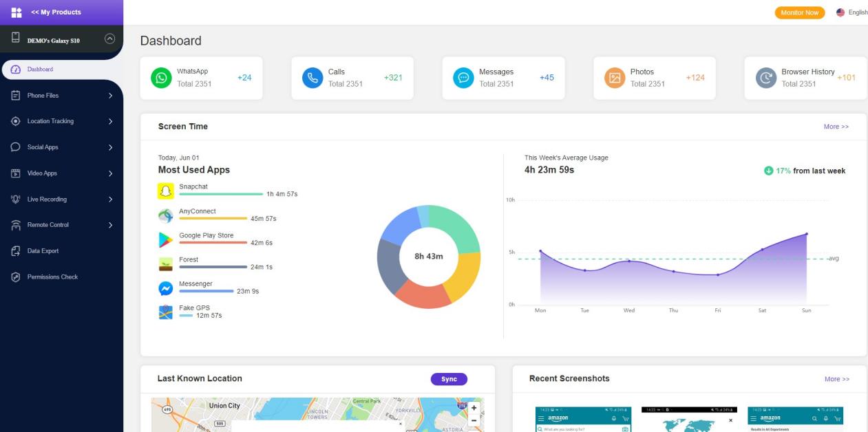Click the Sync button for location

(449, 379)
